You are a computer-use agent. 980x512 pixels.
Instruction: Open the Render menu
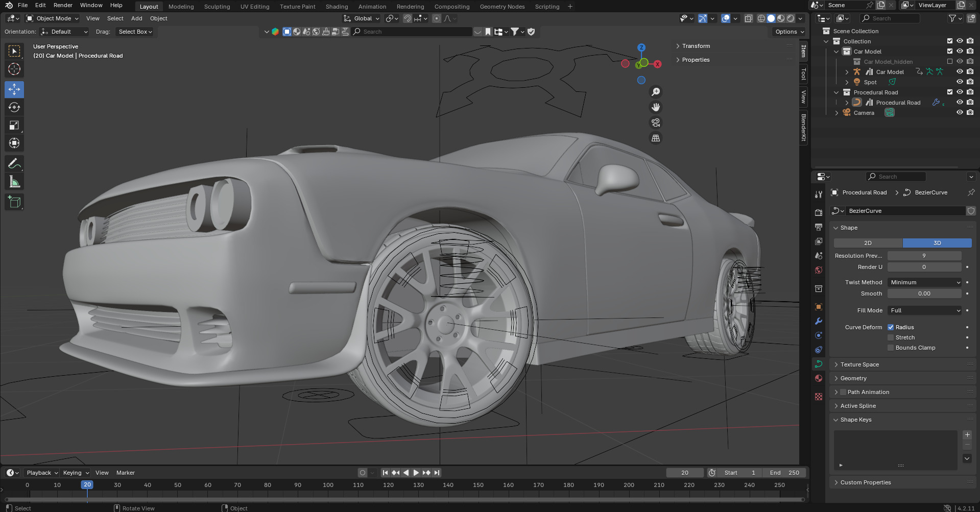63,5
